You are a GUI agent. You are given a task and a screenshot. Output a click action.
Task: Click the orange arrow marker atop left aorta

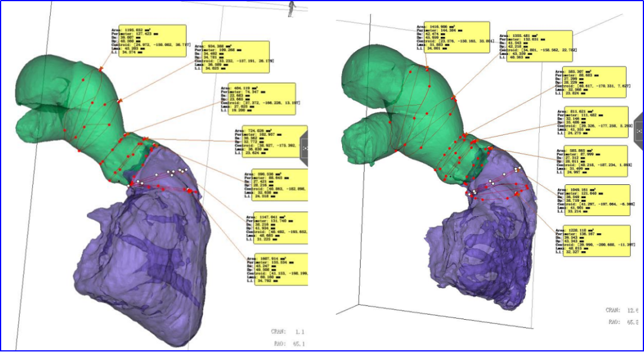(x=100, y=70)
